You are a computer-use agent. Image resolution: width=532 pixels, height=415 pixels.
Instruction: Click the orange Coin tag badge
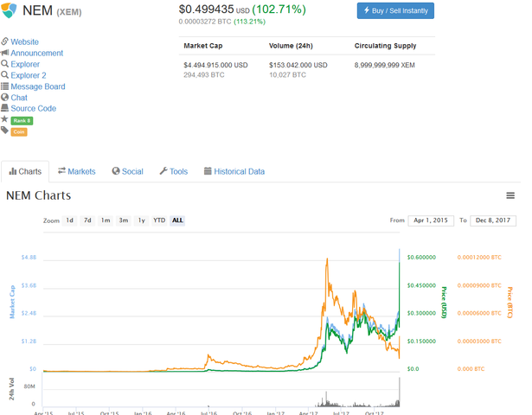[19, 132]
